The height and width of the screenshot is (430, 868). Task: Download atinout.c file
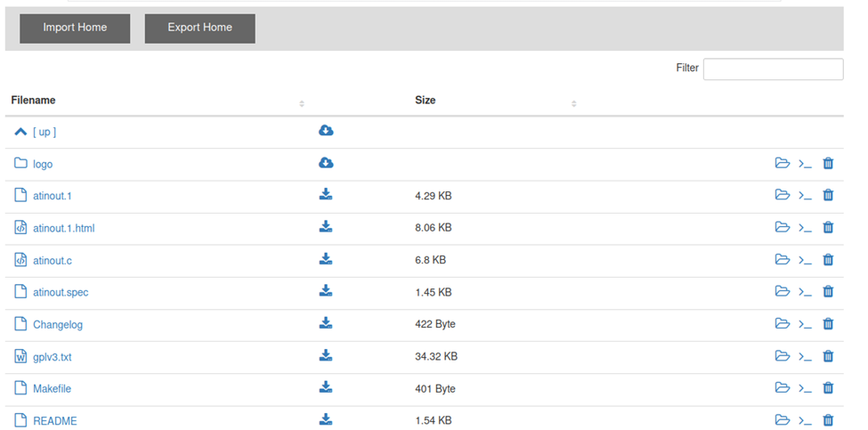pos(326,258)
